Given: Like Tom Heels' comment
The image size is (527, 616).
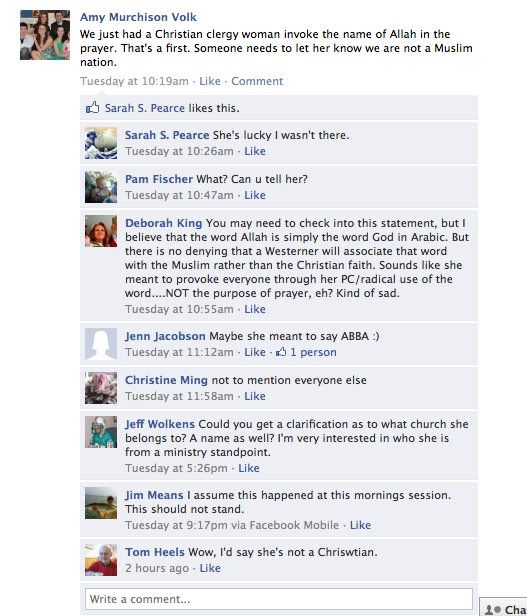Looking at the screenshot, I should [x=210, y=568].
